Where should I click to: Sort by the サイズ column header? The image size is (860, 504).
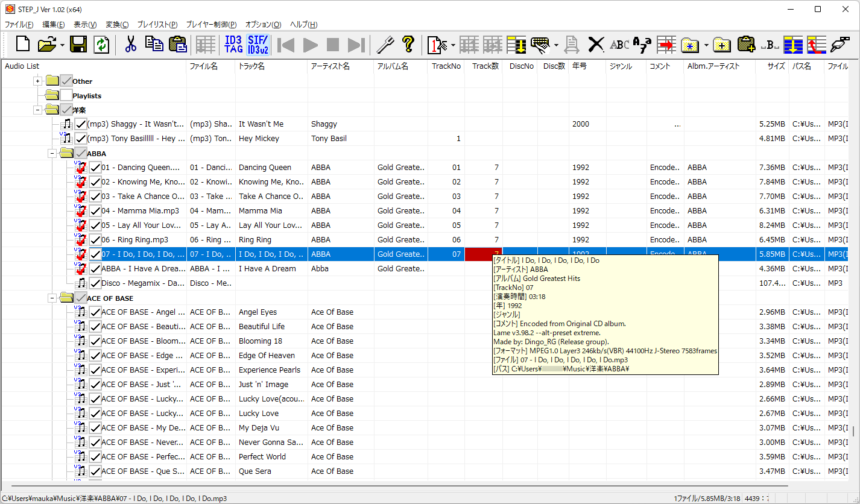coord(772,66)
